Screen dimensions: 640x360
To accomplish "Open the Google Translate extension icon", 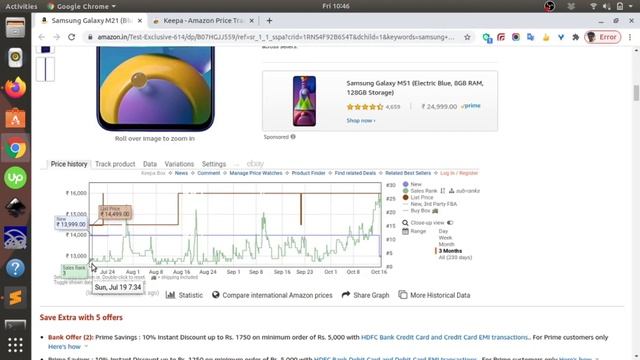I will point(530,37).
